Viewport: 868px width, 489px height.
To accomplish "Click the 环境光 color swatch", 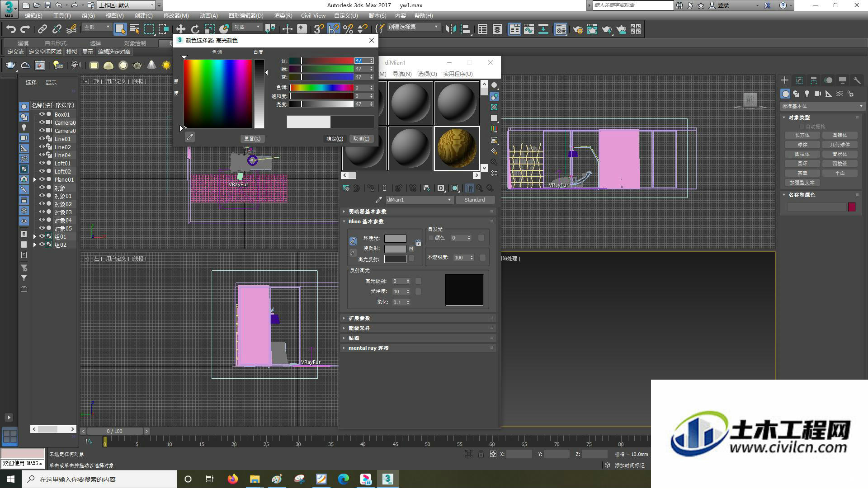I will [395, 238].
